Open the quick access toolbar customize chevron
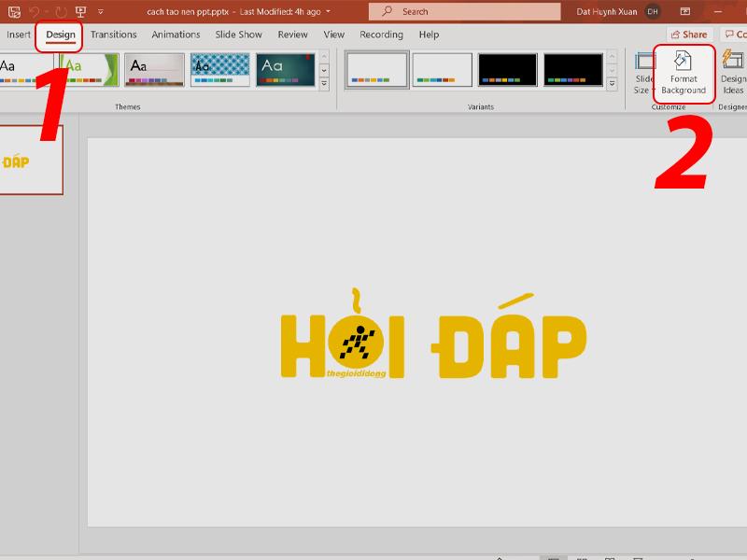The image size is (747, 560). pos(101,11)
